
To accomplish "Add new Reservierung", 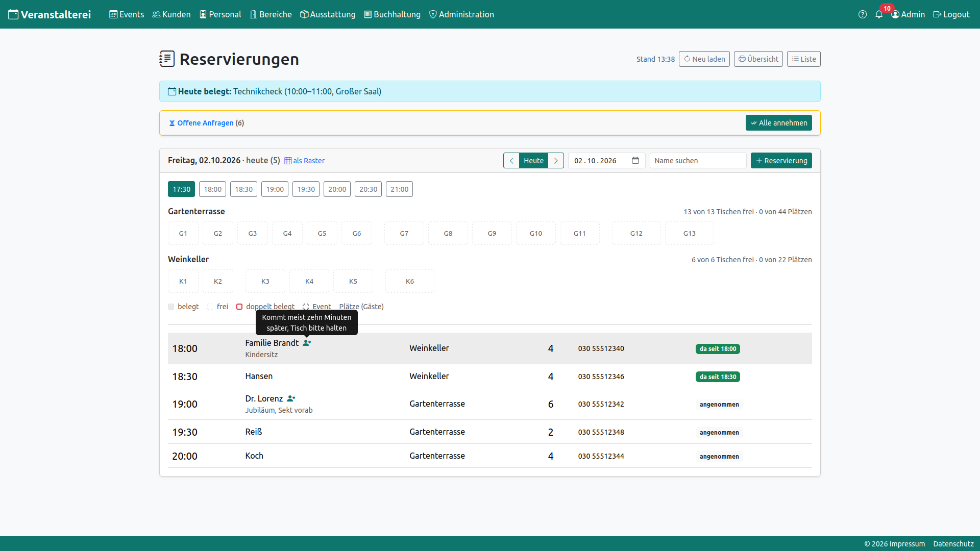I will 781,160.
